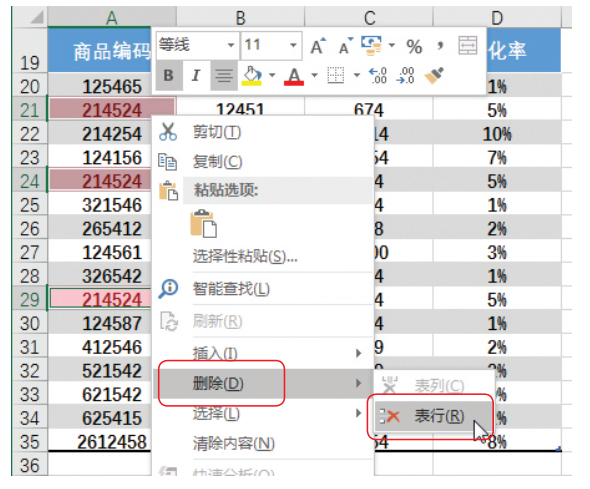Expand the 选择(L) submenu
The image size is (590, 489).
tap(263, 413)
